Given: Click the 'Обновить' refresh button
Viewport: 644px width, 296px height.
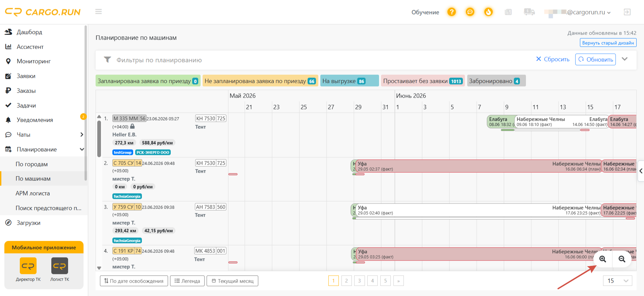Looking at the screenshot, I should [x=595, y=59].
